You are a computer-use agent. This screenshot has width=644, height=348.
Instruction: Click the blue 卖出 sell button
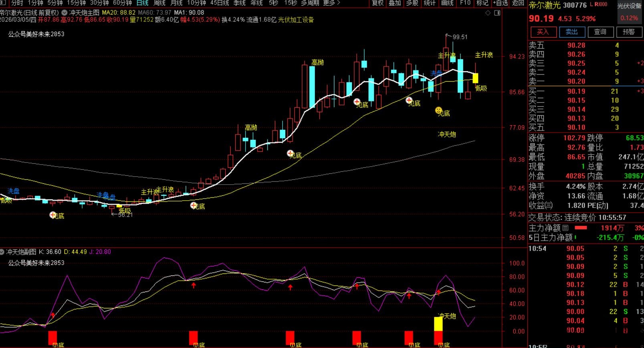click(x=571, y=32)
